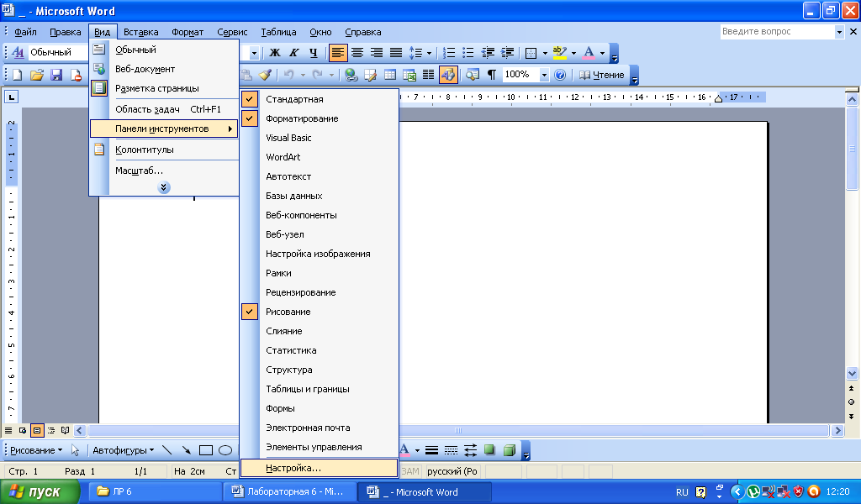861x504 pixels.
Task: Select the Format Painter brush
Action: point(265,75)
